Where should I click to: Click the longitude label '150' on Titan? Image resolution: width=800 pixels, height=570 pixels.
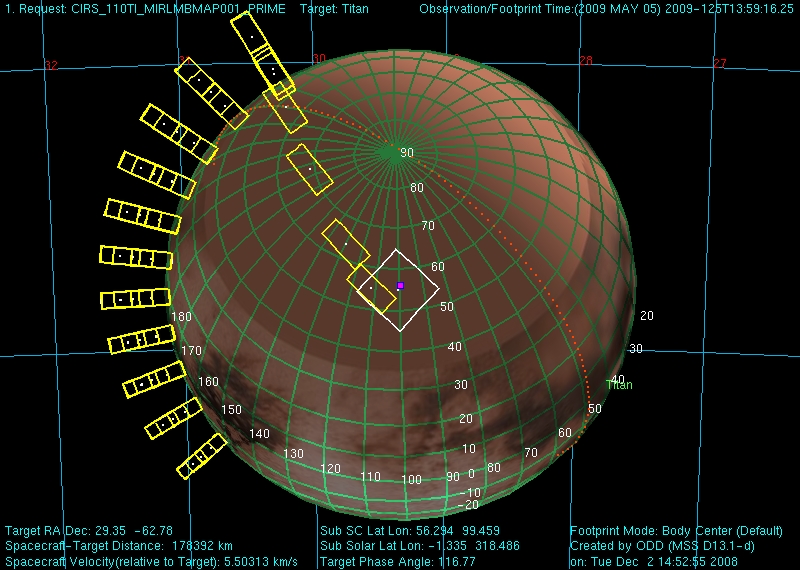tap(231, 410)
